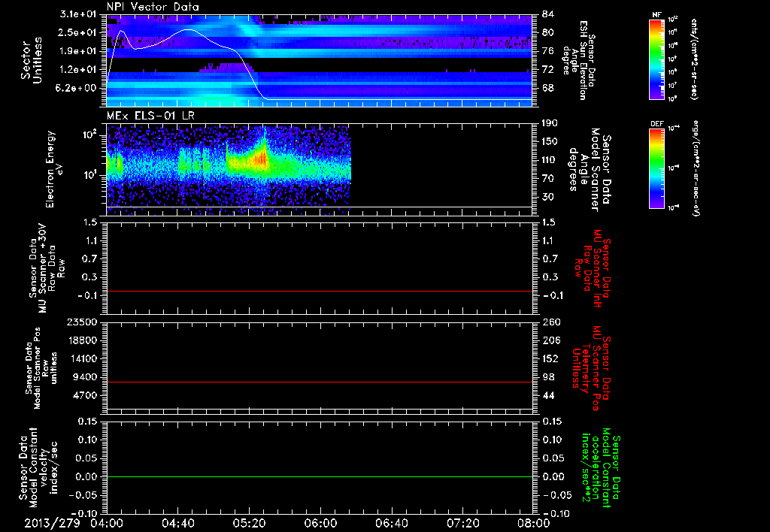Click the "30" scanner angle tick value
Image resolution: width=770 pixels, height=532 pixels.
[547, 197]
